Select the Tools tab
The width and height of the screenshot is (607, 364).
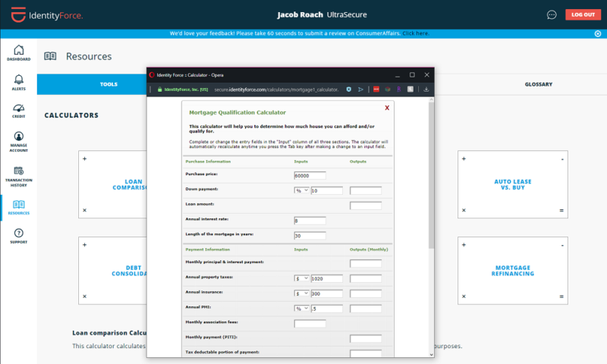[109, 84]
